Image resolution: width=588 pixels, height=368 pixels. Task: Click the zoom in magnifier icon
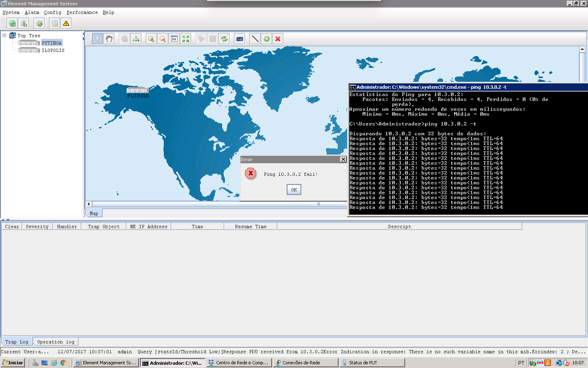point(151,39)
